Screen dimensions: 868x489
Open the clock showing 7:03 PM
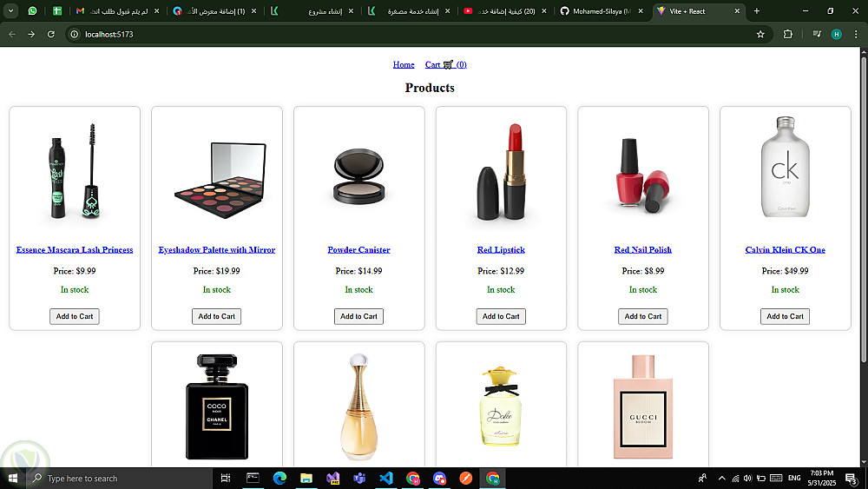[821, 478]
